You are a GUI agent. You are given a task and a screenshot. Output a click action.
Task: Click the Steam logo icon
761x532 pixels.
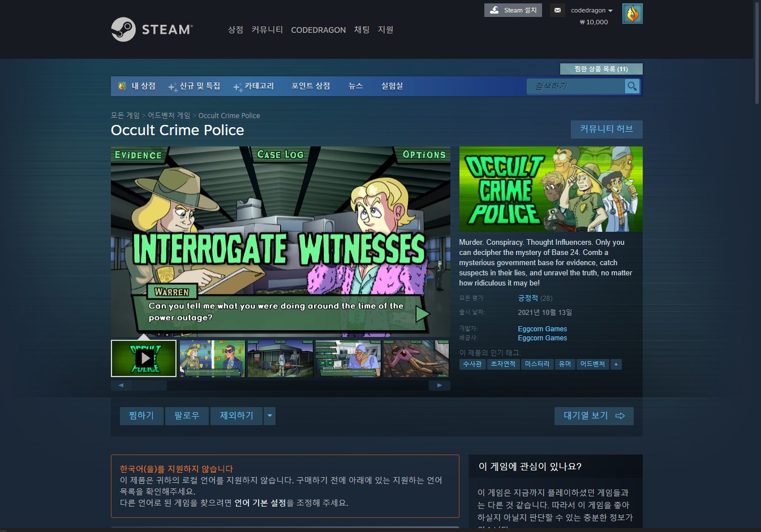coord(123,29)
